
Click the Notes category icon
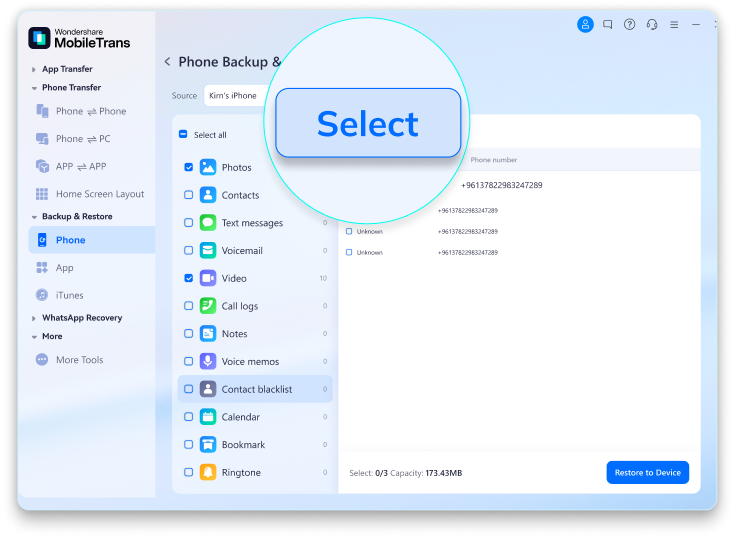coord(208,333)
